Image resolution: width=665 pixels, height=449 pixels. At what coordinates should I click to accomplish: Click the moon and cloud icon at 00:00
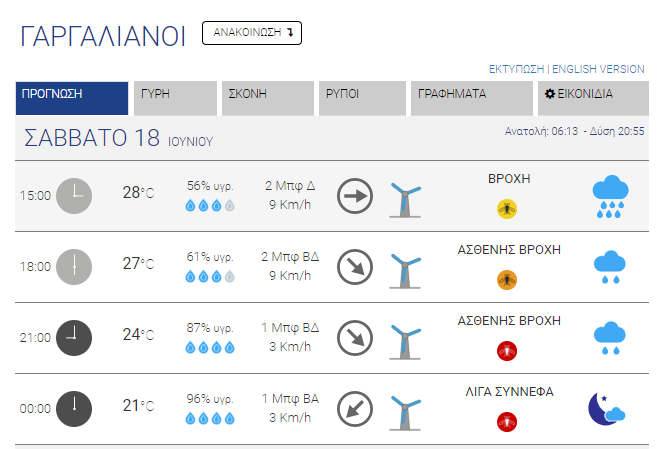(606, 409)
